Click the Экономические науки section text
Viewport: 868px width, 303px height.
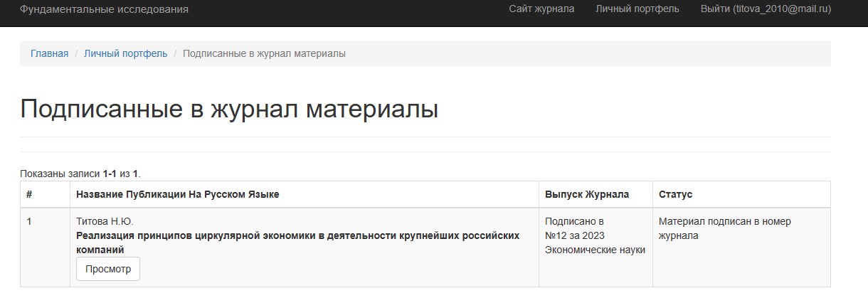595,250
